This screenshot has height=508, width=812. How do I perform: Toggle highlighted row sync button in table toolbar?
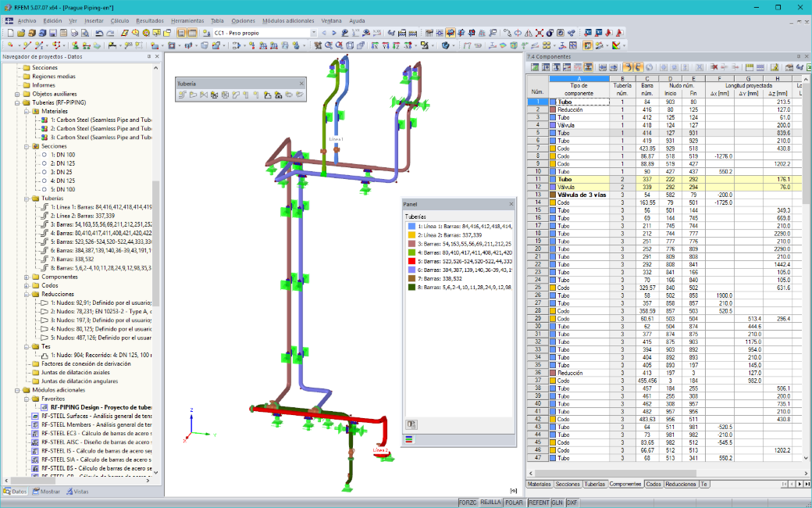click(x=627, y=67)
